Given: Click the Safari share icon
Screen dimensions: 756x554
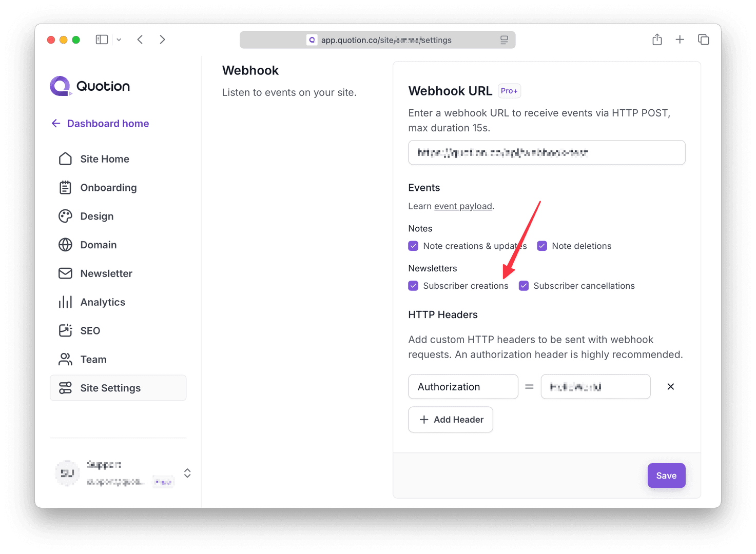Looking at the screenshot, I should tap(657, 39).
